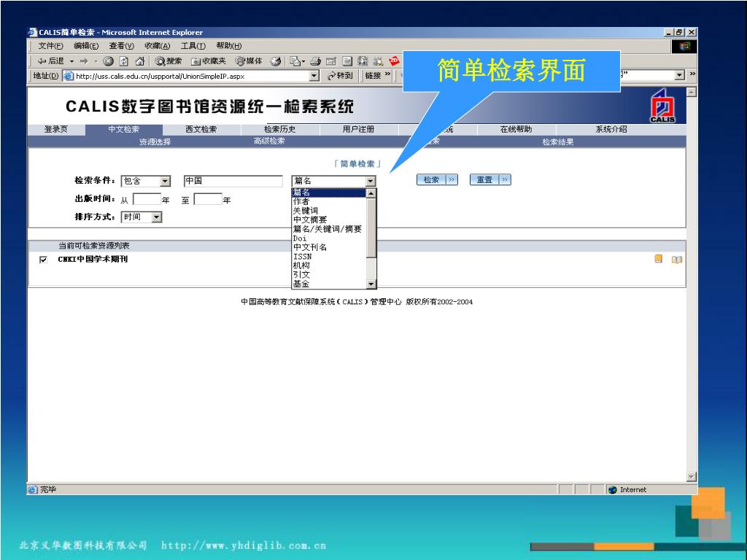Select 中文摘要 in the field list
This screenshot has width=747, height=560.
329,219
